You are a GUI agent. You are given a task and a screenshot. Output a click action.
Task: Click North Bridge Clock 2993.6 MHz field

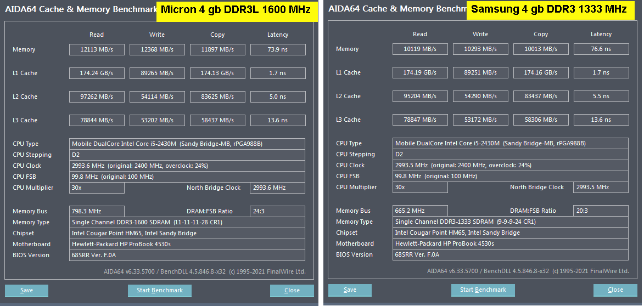tap(278, 188)
